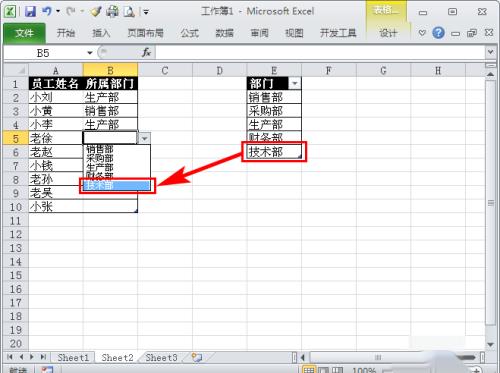Click the vertical scrollbar down arrow
Screen dimensions: 500x373
point(490,344)
